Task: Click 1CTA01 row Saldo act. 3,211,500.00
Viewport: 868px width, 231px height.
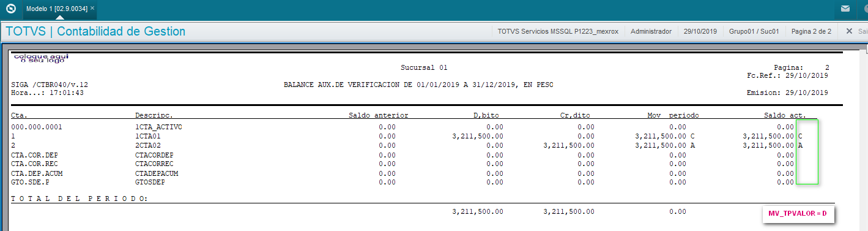Action: click(x=768, y=136)
